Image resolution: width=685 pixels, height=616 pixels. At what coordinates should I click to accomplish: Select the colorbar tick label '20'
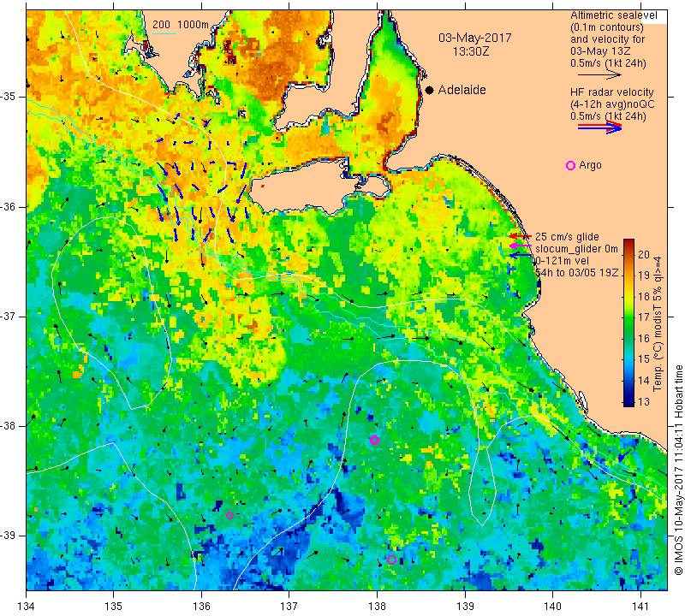644,254
